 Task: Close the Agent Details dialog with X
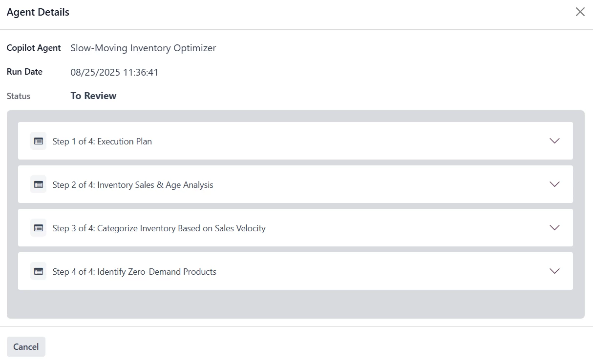[x=580, y=12]
